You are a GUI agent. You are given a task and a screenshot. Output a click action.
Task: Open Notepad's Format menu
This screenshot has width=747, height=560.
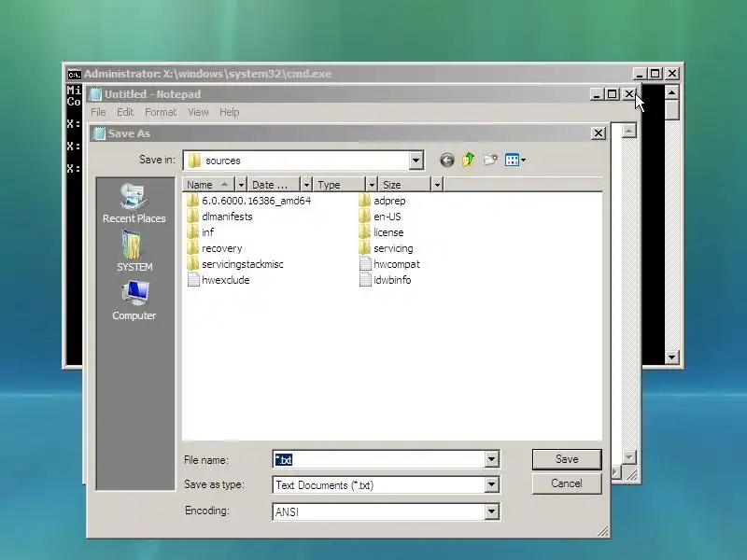(x=161, y=112)
